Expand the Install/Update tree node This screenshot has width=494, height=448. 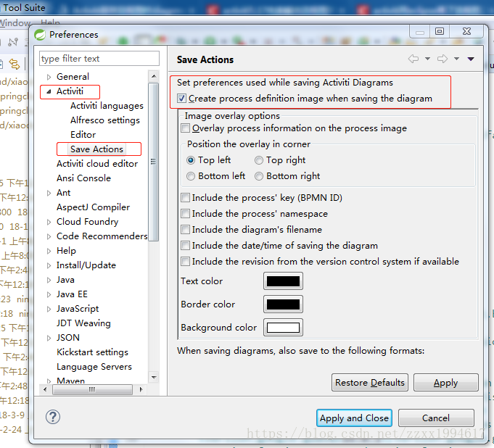pos(49,265)
